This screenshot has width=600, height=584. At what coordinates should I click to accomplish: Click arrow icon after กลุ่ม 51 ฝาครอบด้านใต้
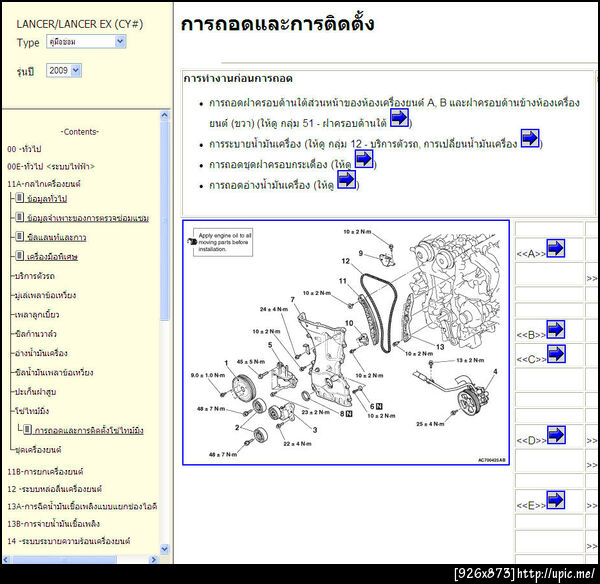(x=399, y=117)
